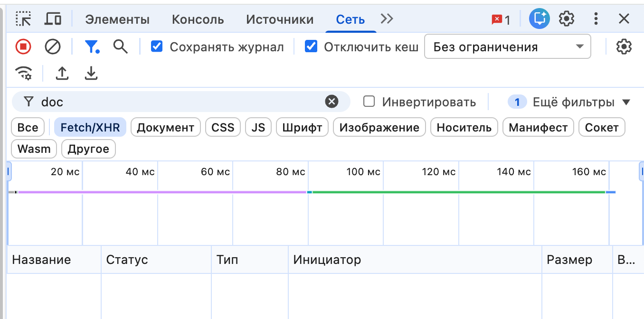Toggle device emulation mode
Viewport: 644px width, 319px height.
[52, 19]
